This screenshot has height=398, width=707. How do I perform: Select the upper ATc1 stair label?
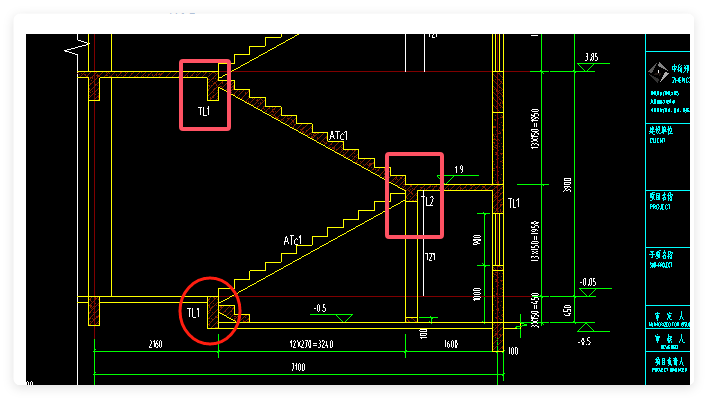pyautogui.click(x=338, y=136)
